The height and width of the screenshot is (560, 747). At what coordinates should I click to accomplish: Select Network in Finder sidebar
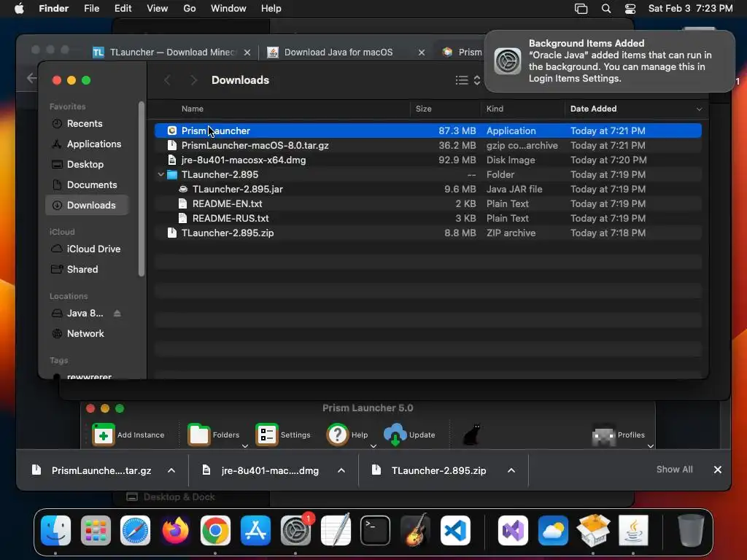(x=87, y=334)
